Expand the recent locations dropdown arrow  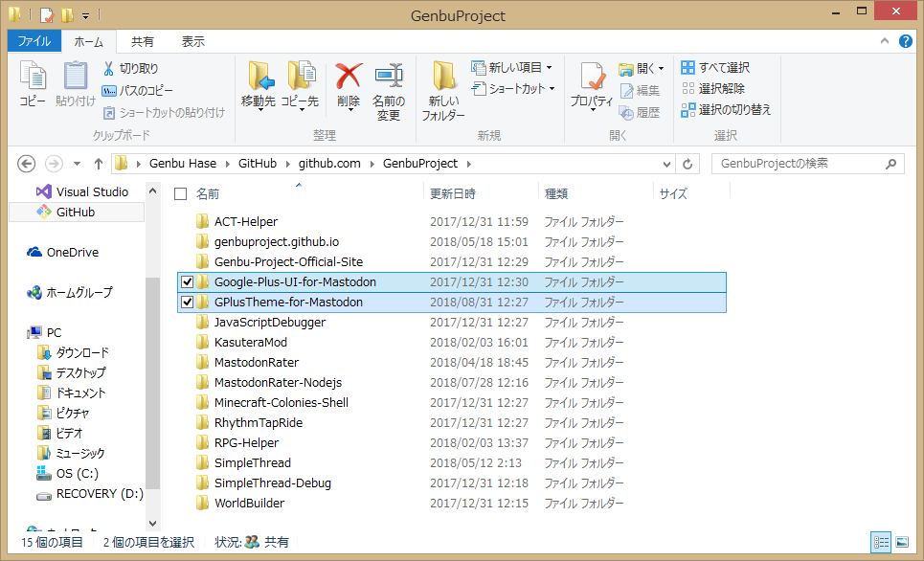click(77, 164)
